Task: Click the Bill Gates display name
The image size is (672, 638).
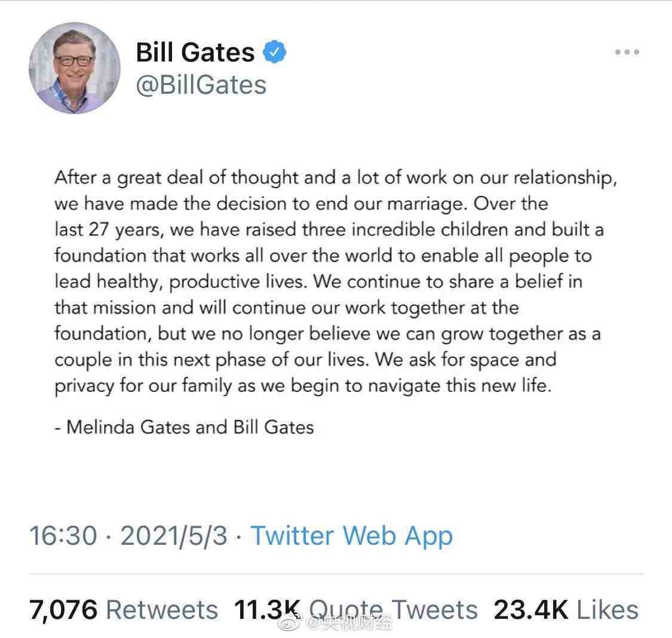Action: click(195, 53)
